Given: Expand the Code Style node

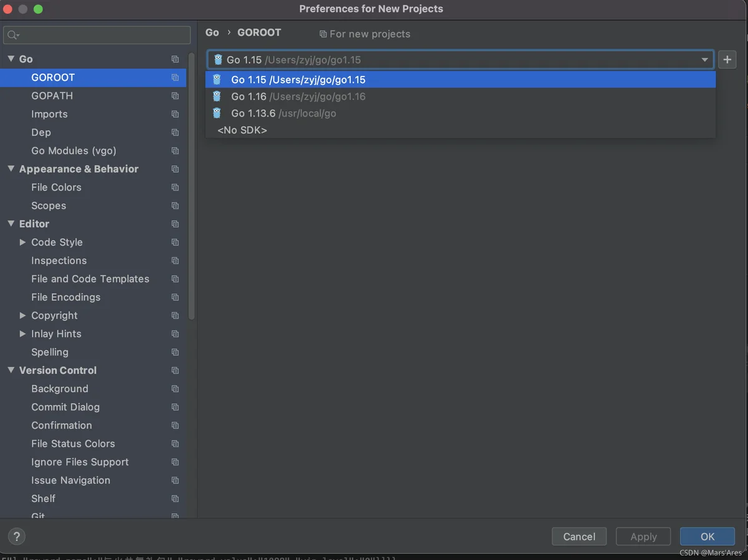Looking at the screenshot, I should pos(22,242).
